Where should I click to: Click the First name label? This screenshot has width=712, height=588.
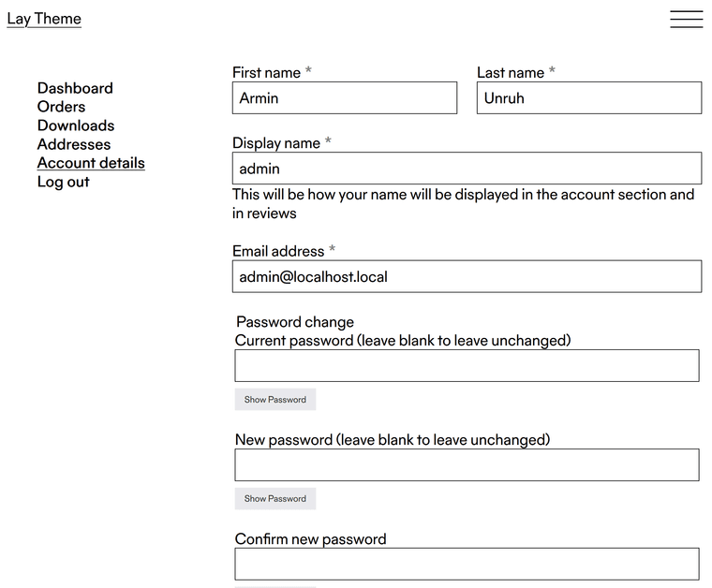(x=267, y=73)
